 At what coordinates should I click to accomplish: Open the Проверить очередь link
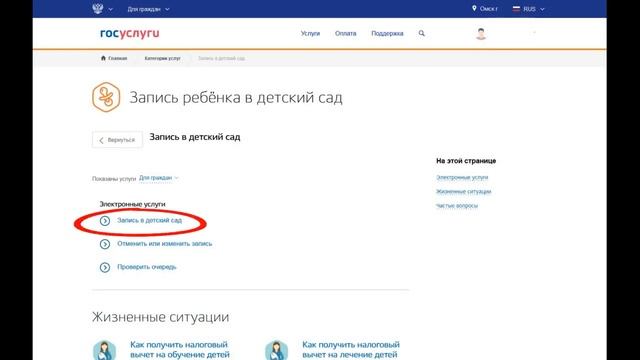coord(147,267)
